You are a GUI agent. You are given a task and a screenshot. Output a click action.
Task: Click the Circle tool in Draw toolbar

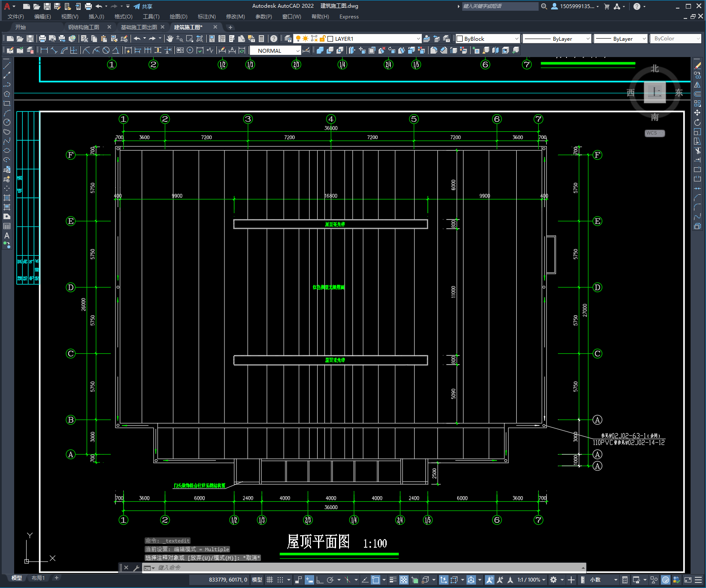[x=7, y=122]
